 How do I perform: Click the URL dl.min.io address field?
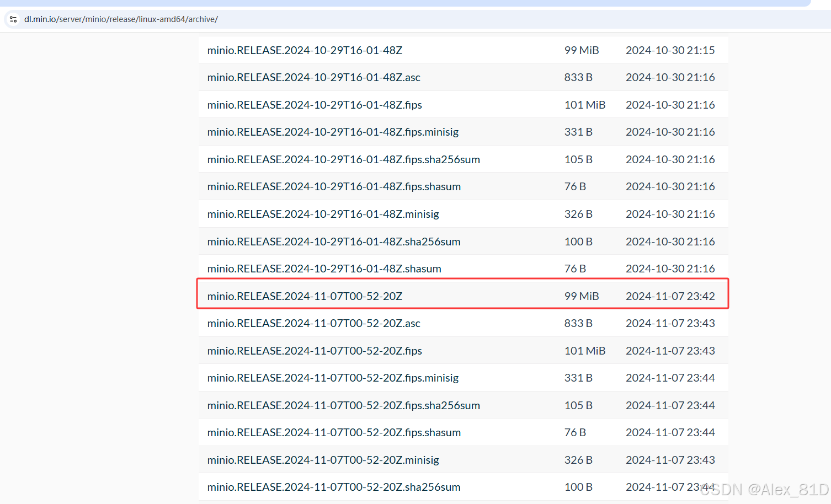click(x=121, y=19)
